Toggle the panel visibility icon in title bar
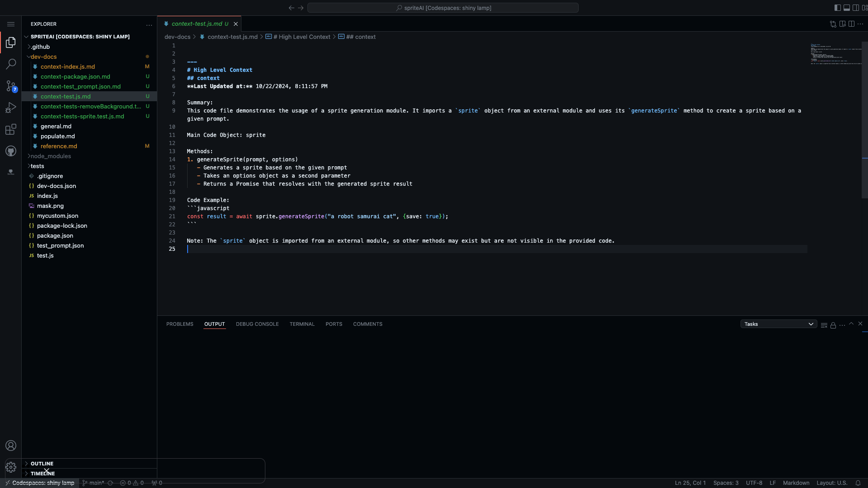 847,8
